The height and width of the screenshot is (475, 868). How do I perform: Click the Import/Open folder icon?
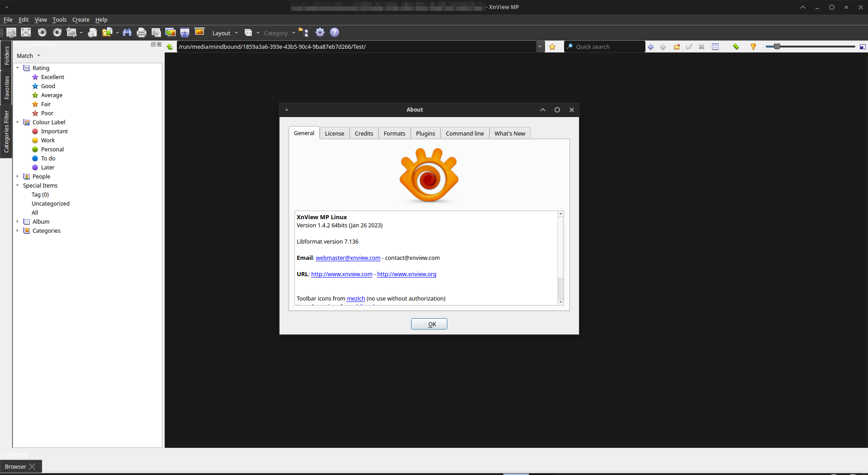(107, 33)
